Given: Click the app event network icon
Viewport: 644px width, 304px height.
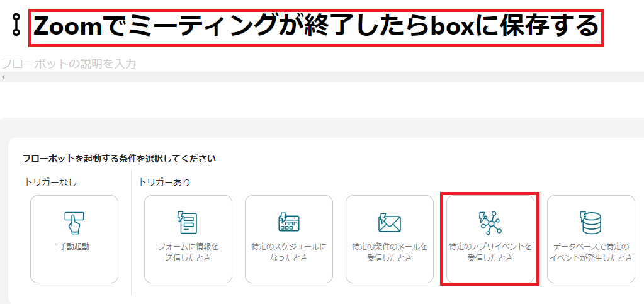Looking at the screenshot, I should point(490,223).
